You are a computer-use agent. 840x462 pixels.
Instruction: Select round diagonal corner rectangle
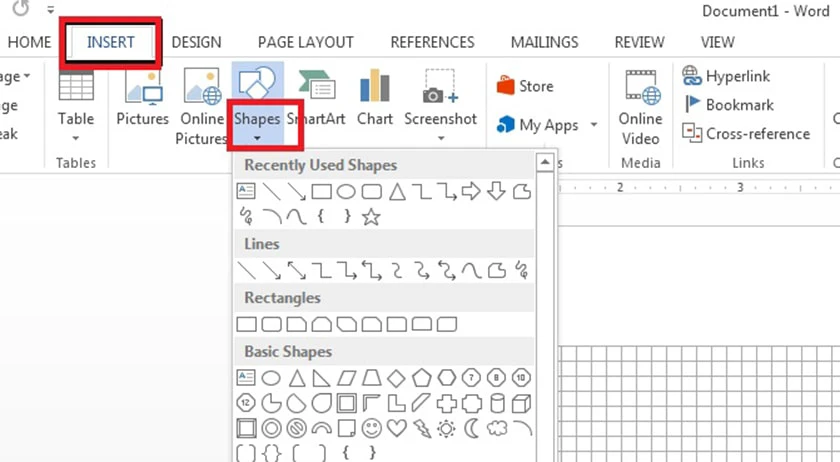[447, 324]
